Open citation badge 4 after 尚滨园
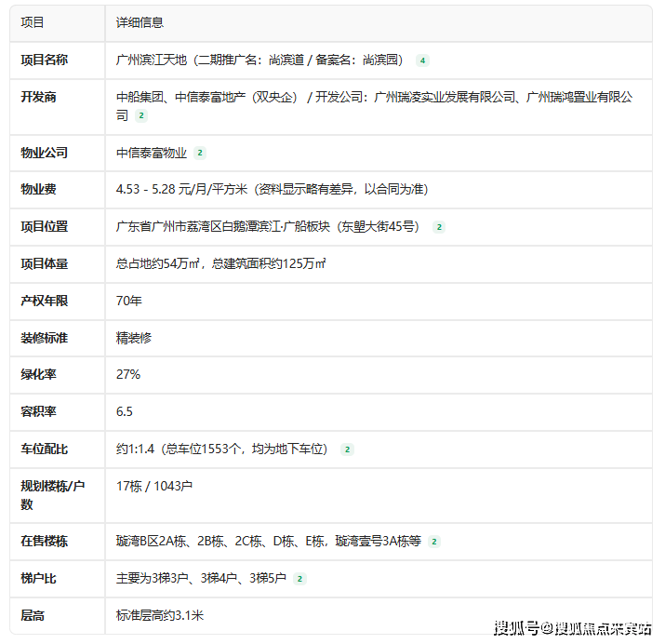Viewport: 665px width, 644px height. tap(422, 60)
